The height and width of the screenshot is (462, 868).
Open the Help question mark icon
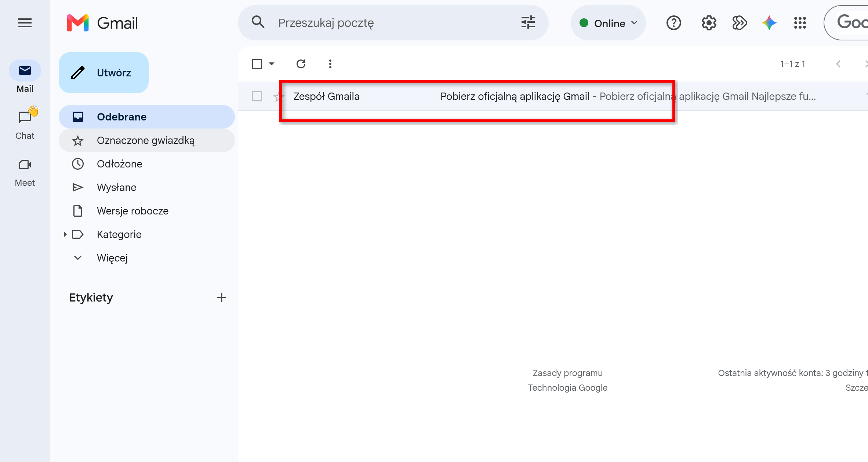tap(673, 23)
